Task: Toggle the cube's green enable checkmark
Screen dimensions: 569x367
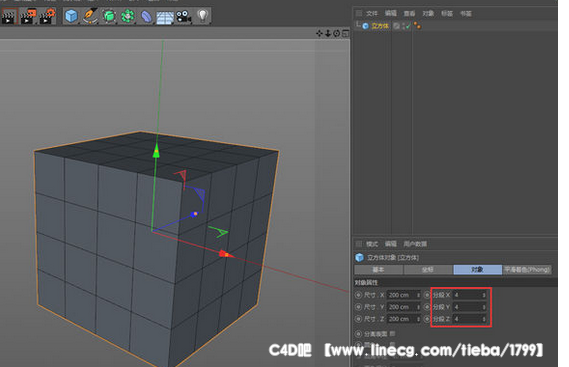Action: (409, 26)
